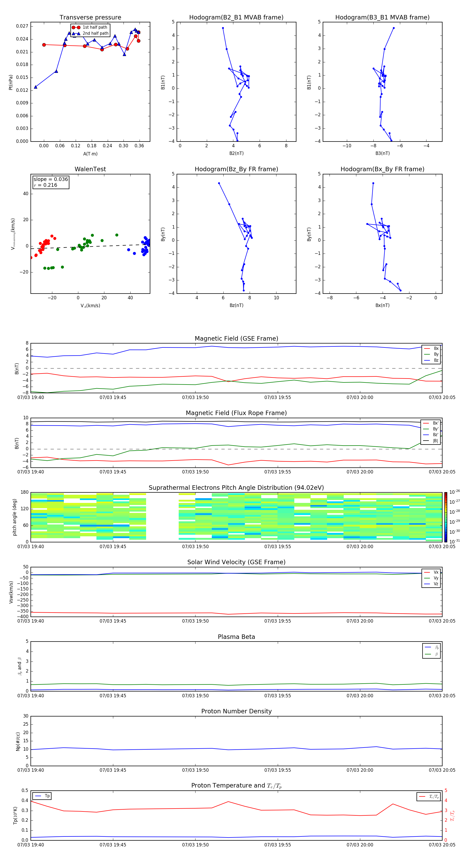
Task: Click the 'Hodogram(Bx_By FR frame)' title
Action: (x=382, y=169)
